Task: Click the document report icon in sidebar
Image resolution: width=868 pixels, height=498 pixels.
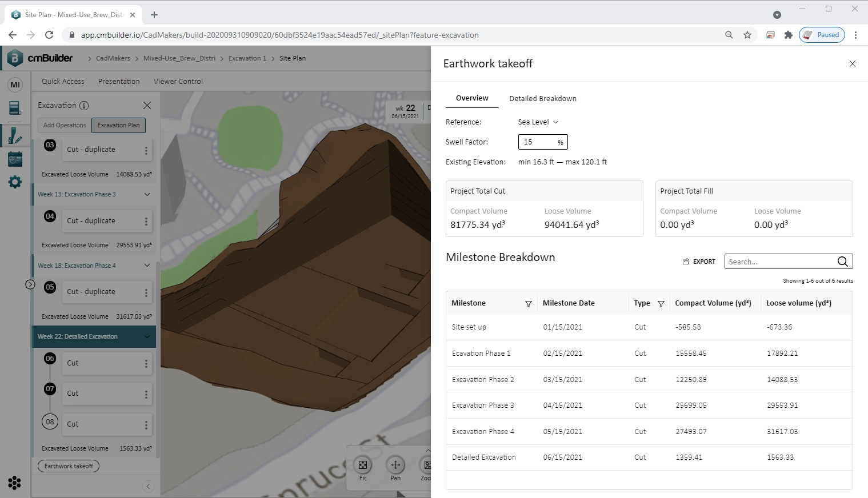Action: [x=14, y=109]
